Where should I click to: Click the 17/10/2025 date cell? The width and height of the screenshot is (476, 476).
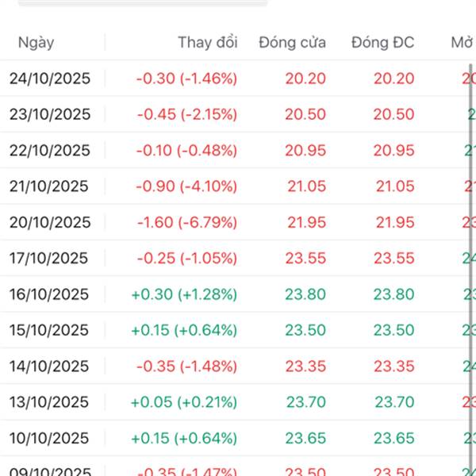pyautogui.click(x=50, y=258)
